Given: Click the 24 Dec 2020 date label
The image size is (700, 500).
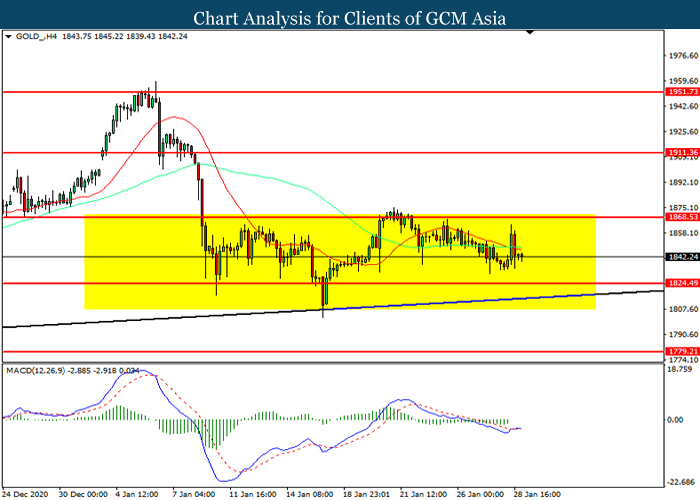Looking at the screenshot, I should (27, 493).
